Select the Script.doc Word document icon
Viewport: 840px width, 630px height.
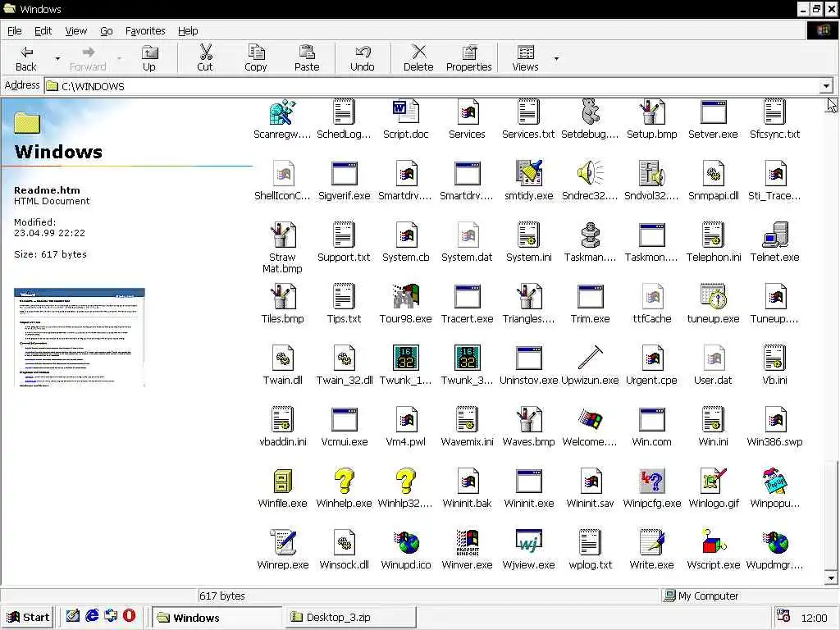coord(405,112)
